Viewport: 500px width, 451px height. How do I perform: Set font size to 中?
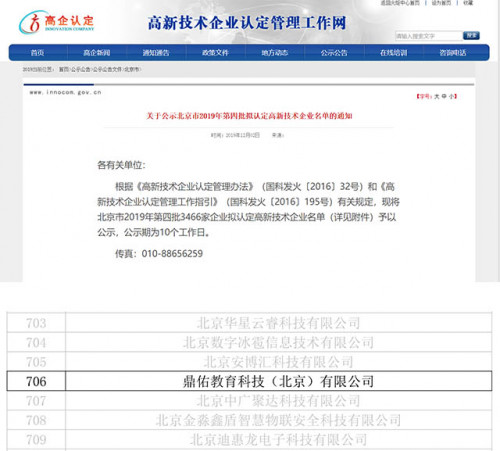click(x=444, y=96)
